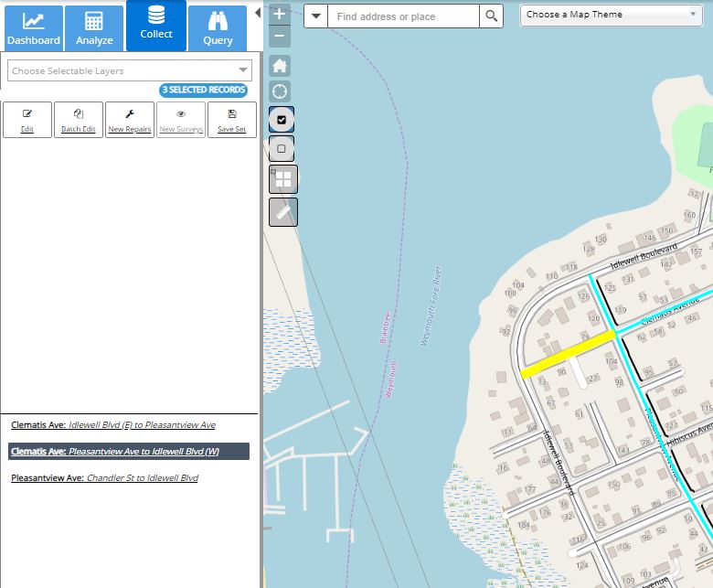This screenshot has height=588, width=713.
Task: Toggle the checked selection tool
Action: [281, 120]
